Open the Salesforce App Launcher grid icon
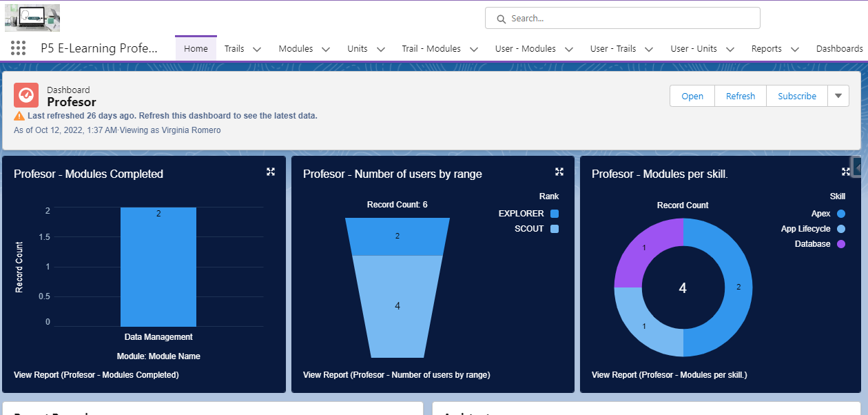Viewport: 868px width, 415px height. (x=18, y=47)
